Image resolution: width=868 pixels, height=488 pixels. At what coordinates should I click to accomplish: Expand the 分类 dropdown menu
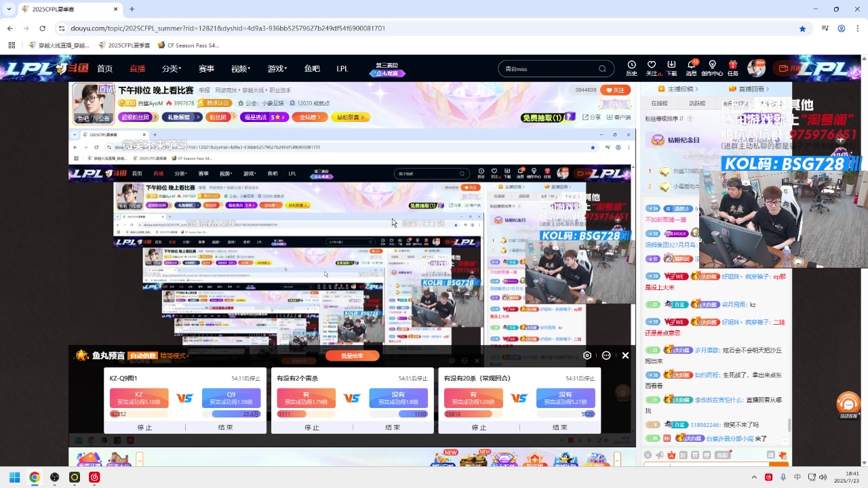pos(171,68)
